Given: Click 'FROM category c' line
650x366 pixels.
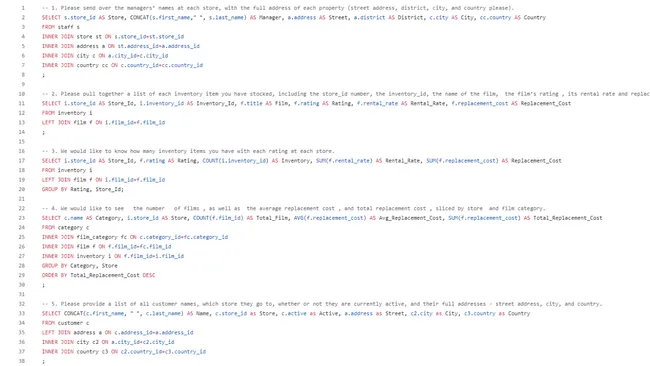Looking at the screenshot, I should (65, 227).
